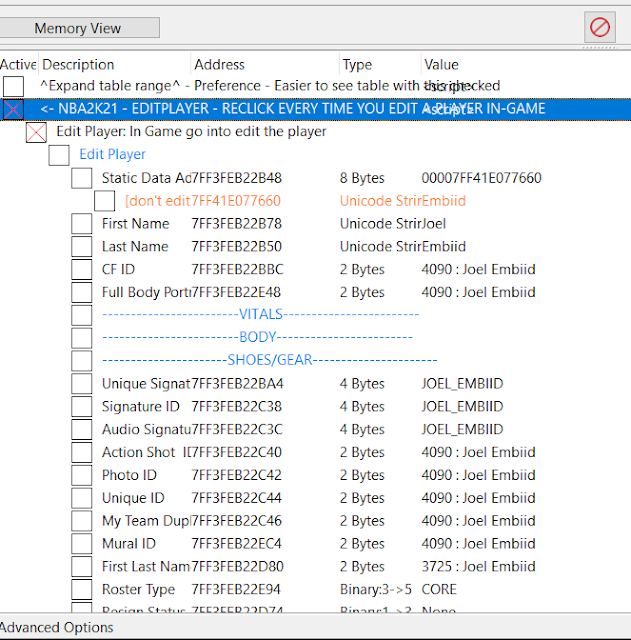Click the Mural ID description
The height and width of the screenshot is (640, 631).
coord(129,544)
